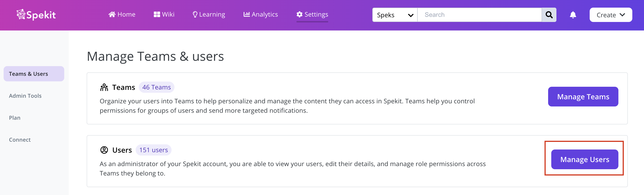Click the Teams group icon
Screen dimensions: 644x195
click(x=104, y=87)
